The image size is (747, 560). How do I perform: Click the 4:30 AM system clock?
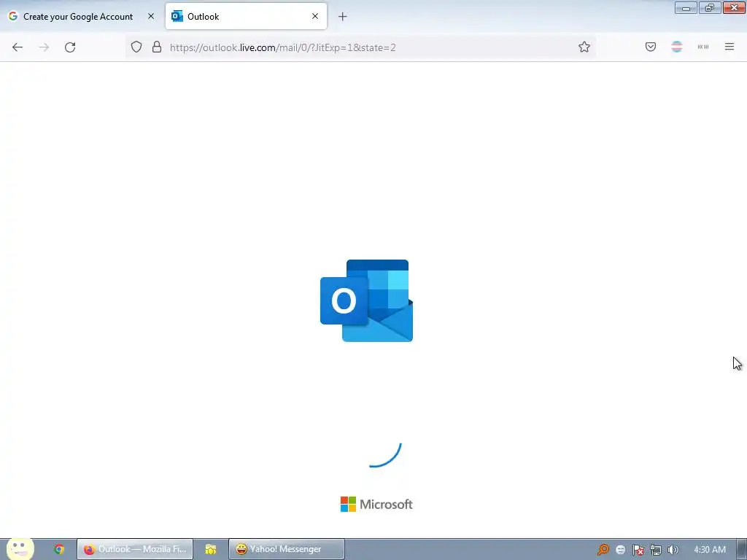pyautogui.click(x=710, y=550)
